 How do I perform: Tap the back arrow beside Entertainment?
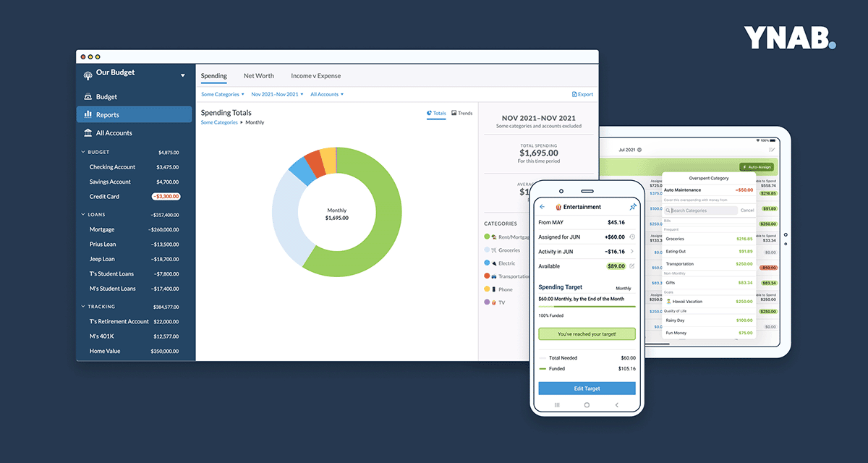click(x=542, y=207)
